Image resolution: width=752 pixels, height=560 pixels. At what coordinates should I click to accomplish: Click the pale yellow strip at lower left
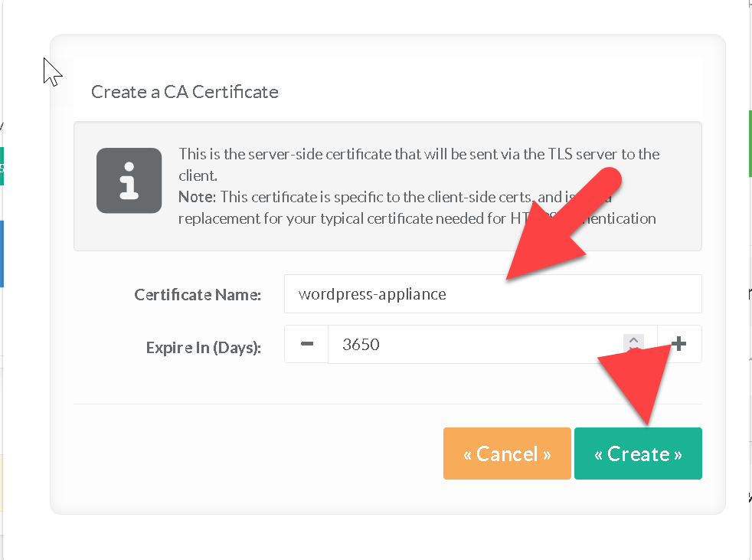point(2,483)
